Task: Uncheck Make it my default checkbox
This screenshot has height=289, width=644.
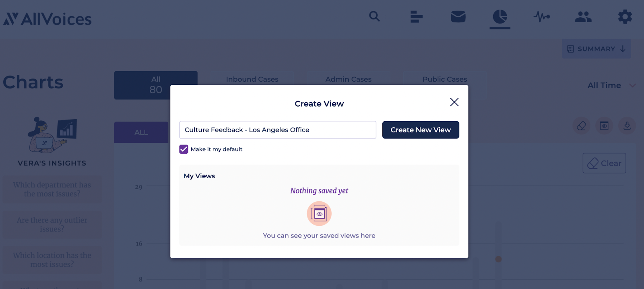Action: coord(184,149)
